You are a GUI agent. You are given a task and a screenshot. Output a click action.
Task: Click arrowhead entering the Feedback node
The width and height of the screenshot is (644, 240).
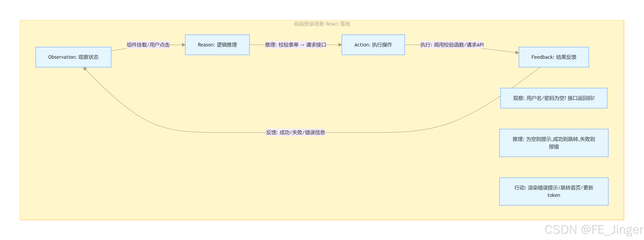(517, 53)
